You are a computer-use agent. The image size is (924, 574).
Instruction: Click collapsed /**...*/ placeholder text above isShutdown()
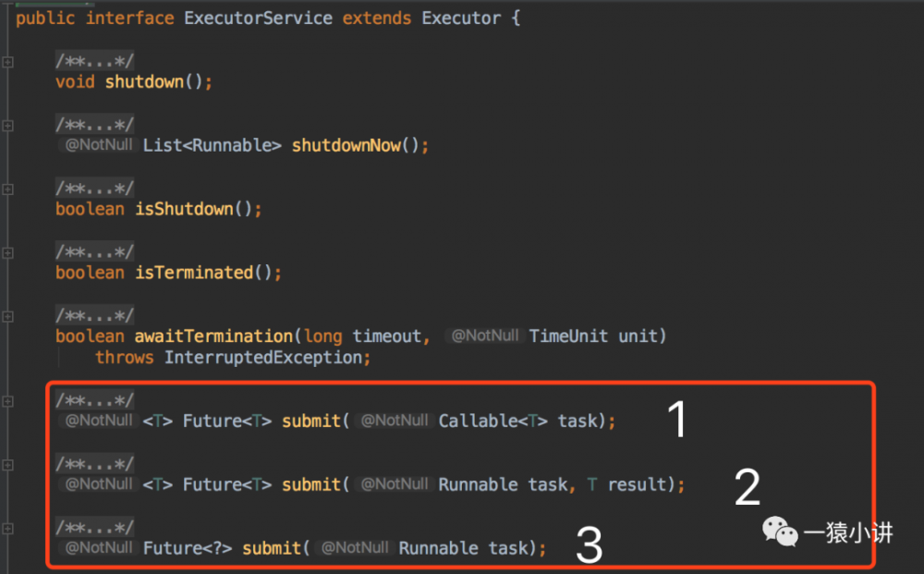tap(94, 189)
